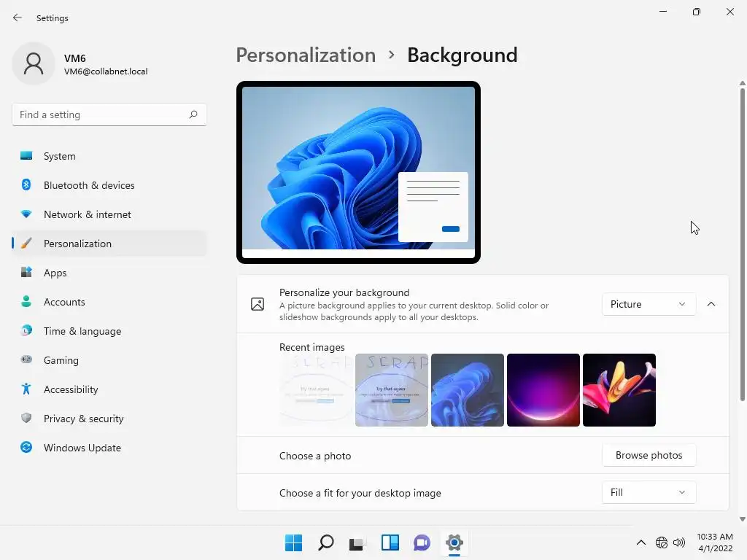Click the Personalization breadcrumb link

(x=306, y=55)
